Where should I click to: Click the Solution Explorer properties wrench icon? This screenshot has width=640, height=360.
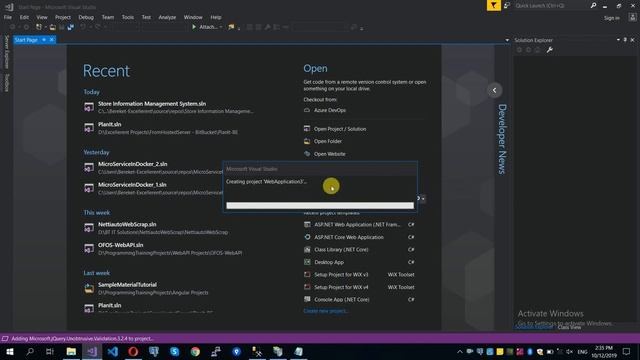pos(550,50)
